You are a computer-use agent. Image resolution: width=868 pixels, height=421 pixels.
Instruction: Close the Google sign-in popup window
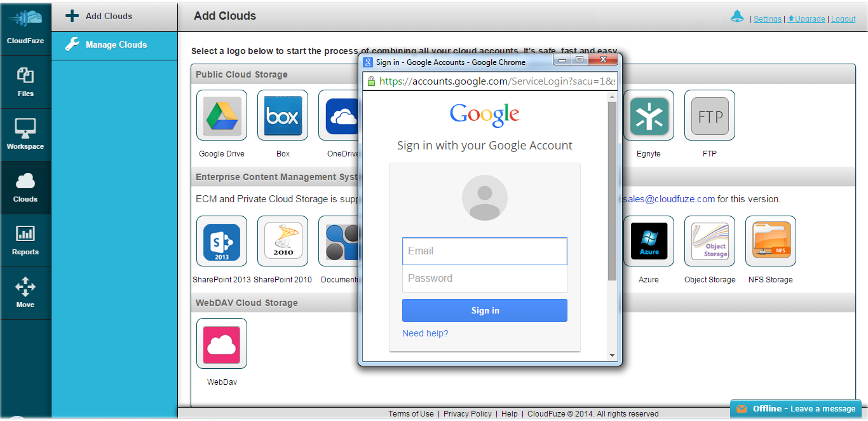603,59
